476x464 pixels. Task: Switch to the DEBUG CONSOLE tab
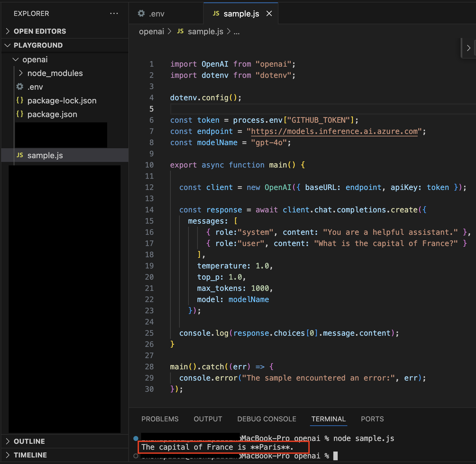tap(266, 419)
